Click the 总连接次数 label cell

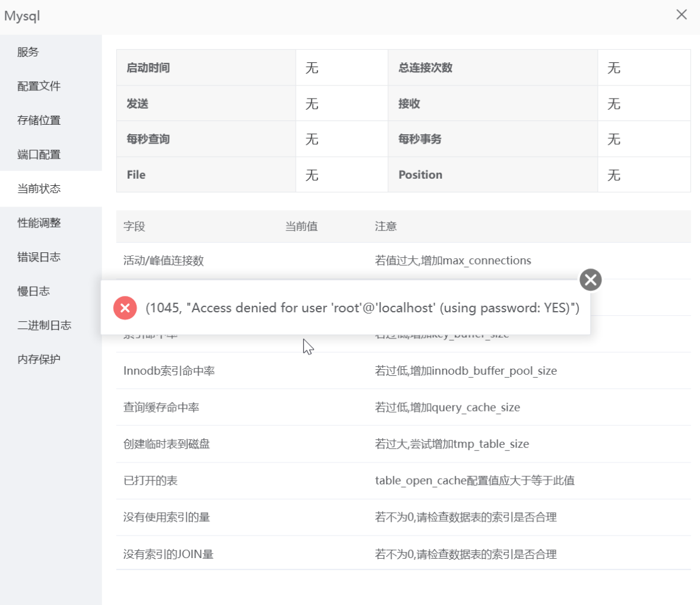click(x=493, y=68)
